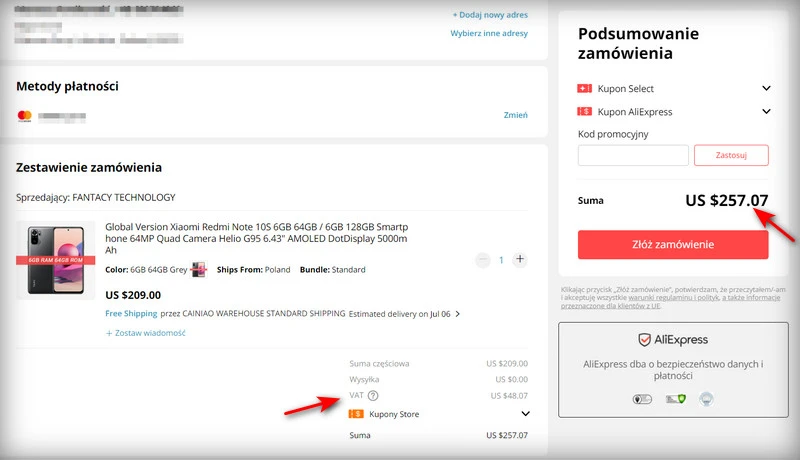Screen dimensions: 800x460
Task: Click the Mastercard payment card icon
Action: [25, 116]
